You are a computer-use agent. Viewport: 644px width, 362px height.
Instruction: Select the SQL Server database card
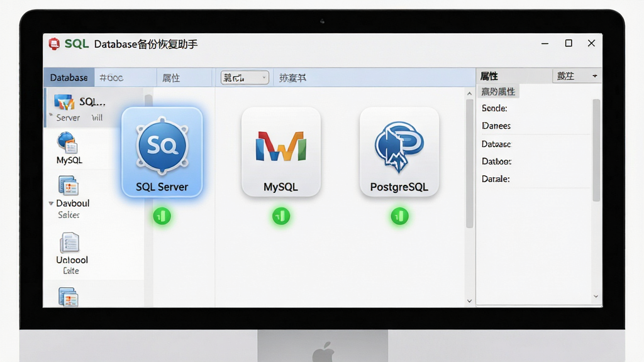[x=162, y=152]
